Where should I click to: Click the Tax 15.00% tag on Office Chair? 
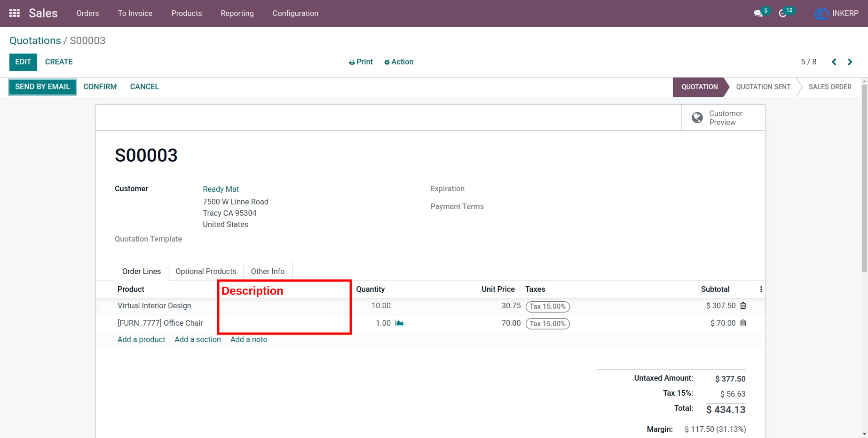[x=548, y=324]
